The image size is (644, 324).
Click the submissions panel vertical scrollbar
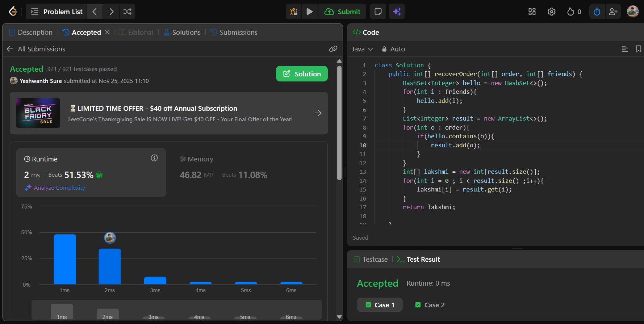tap(339, 123)
